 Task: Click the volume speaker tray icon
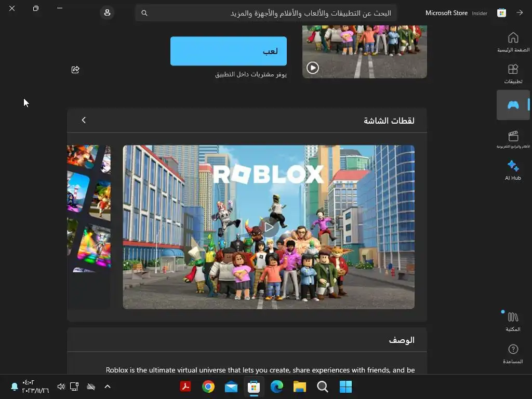61,387
